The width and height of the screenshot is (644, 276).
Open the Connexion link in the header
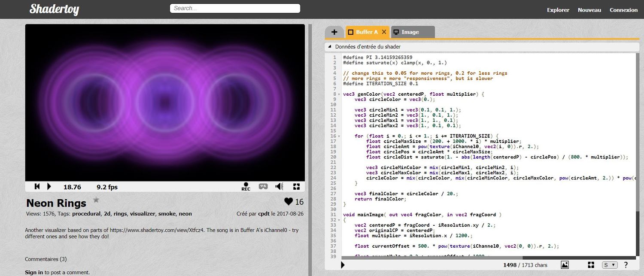tap(623, 10)
